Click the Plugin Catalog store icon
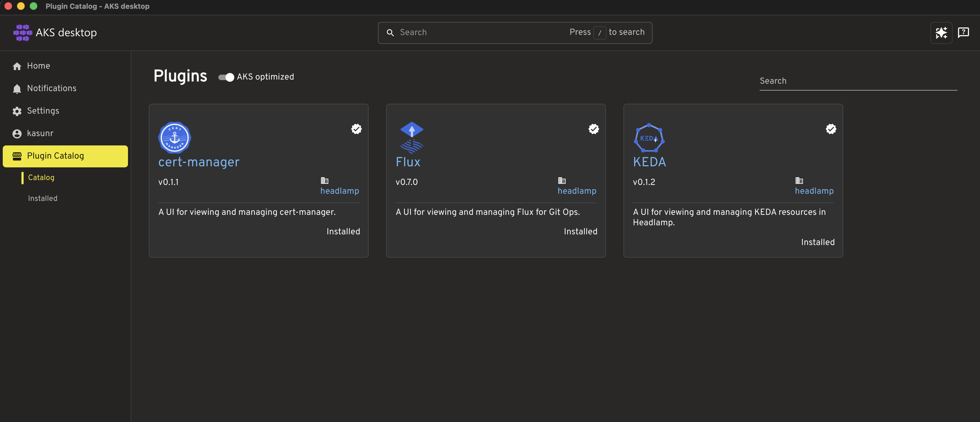Viewport: 980px width, 422px height. [17, 156]
